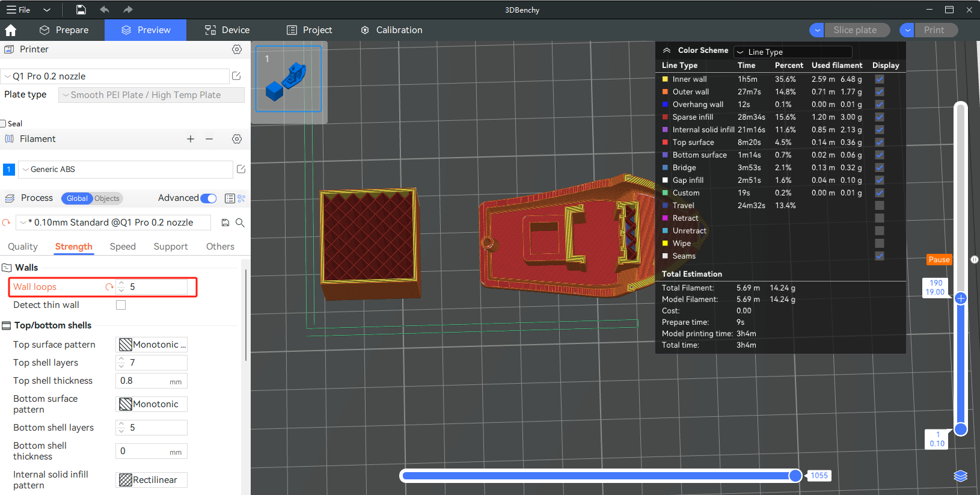Edit the Generic ABS filament preset
Image resolution: width=980 pixels, height=495 pixels.
click(x=241, y=170)
